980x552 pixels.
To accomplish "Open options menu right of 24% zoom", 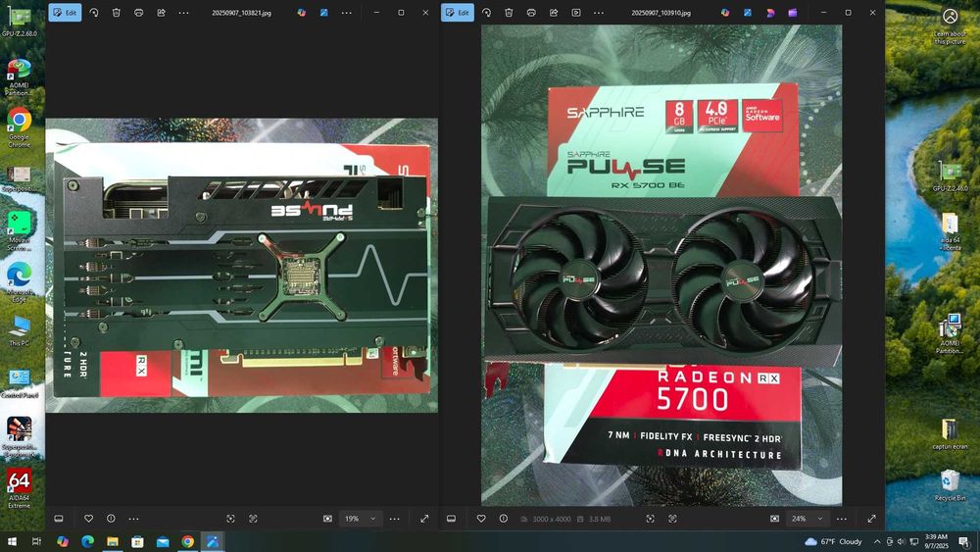I will tap(842, 519).
